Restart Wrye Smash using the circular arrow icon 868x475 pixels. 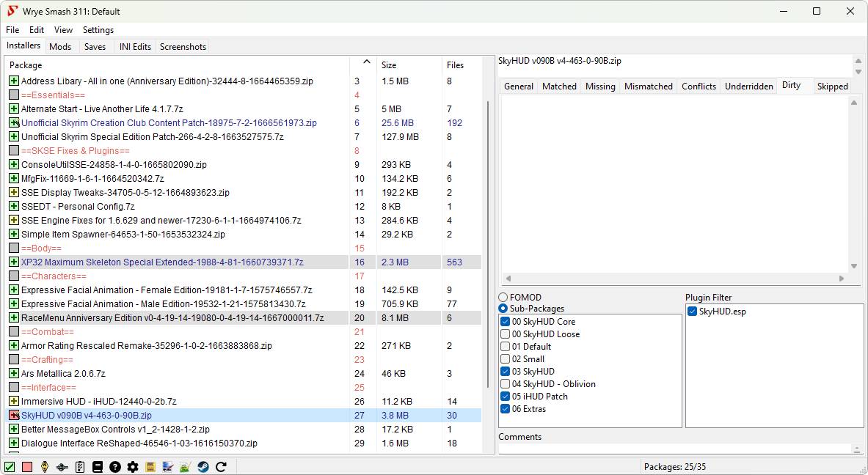[x=221, y=466]
